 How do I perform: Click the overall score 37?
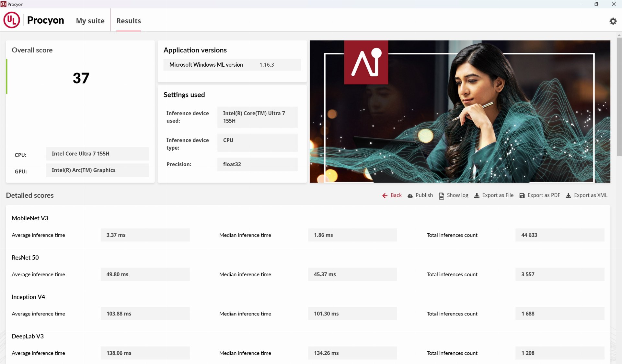[x=81, y=78]
